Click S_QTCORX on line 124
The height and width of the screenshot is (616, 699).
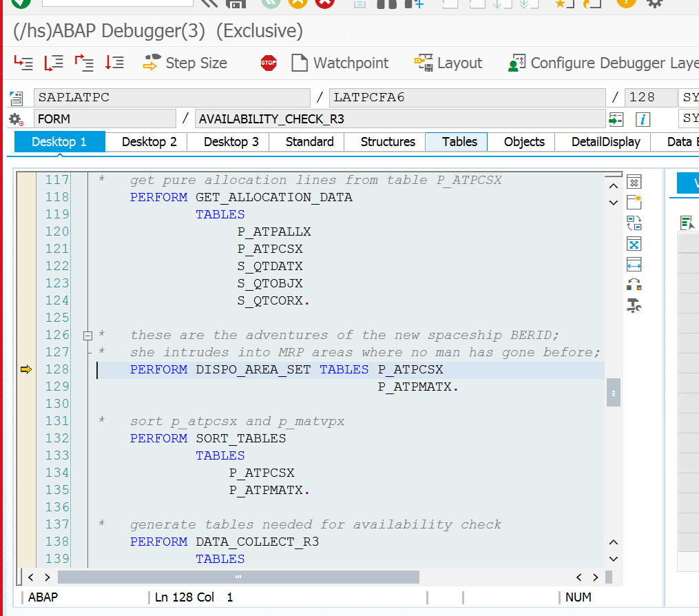click(x=270, y=300)
